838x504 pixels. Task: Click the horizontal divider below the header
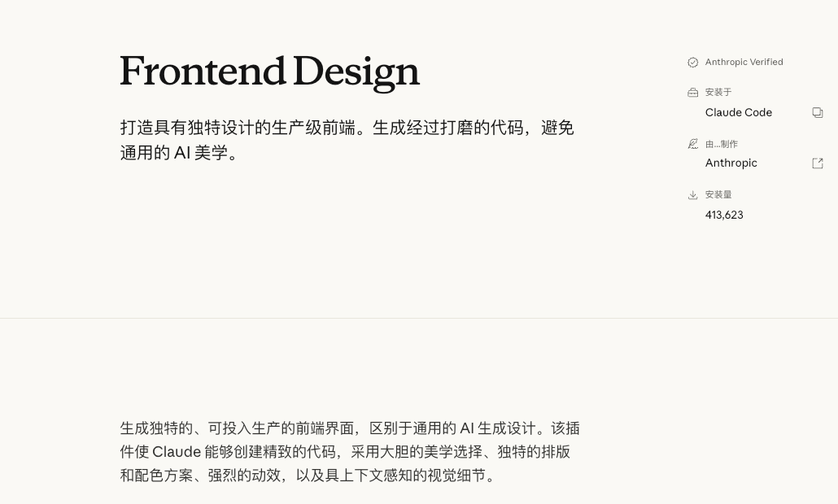tap(419, 318)
